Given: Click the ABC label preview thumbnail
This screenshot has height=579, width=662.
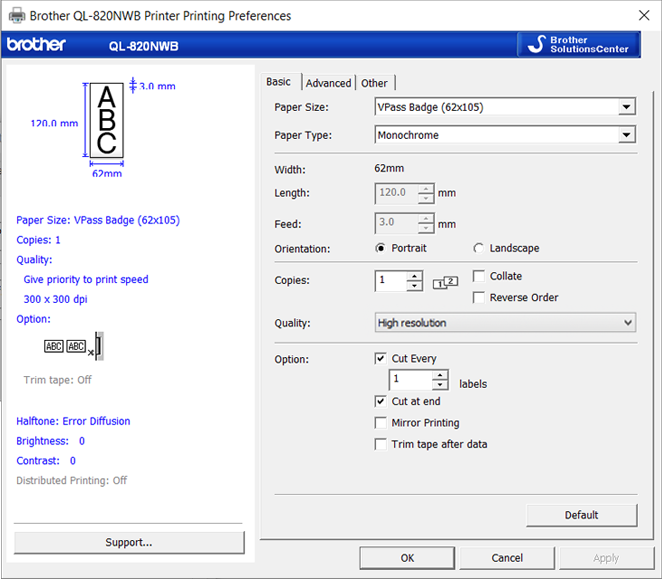Looking at the screenshot, I should pyautogui.click(x=106, y=120).
